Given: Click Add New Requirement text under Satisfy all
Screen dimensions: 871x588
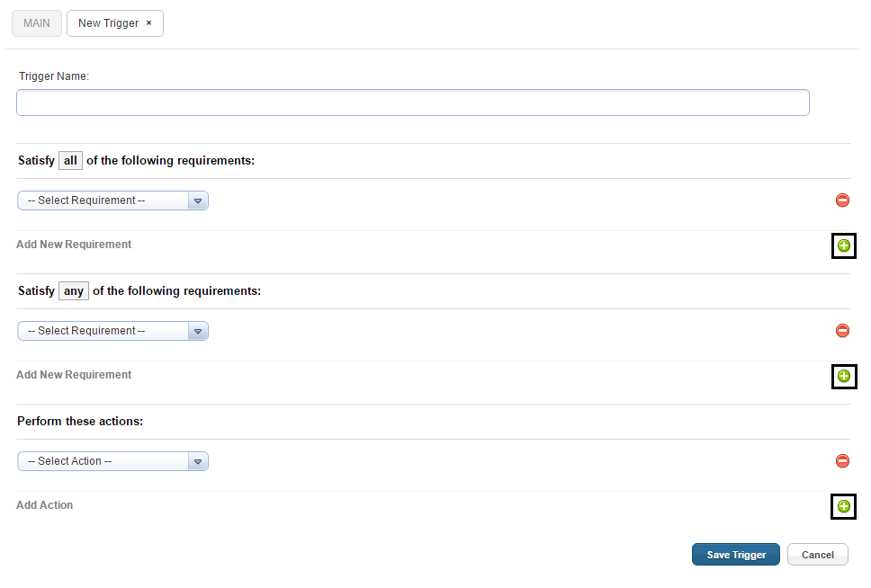Looking at the screenshot, I should coord(74,245).
